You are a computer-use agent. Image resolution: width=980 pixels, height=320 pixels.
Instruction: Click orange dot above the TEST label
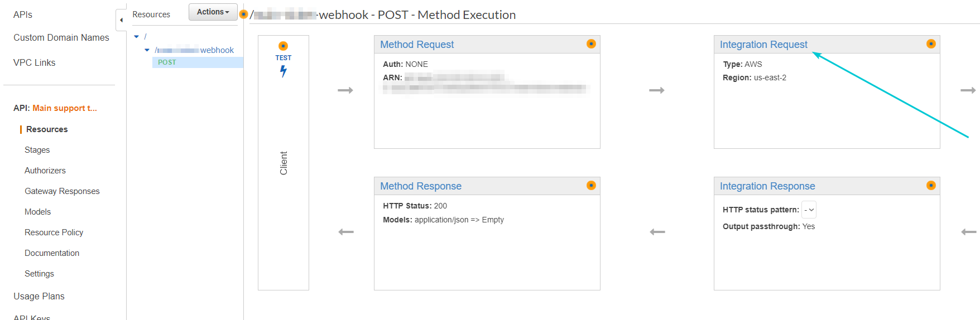[x=284, y=46]
